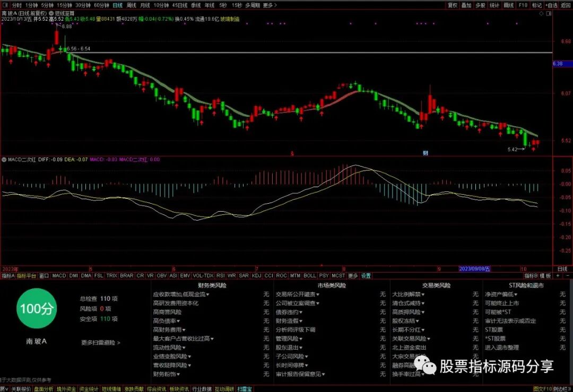Open the 关联报价 bottom tab

[21, 389]
